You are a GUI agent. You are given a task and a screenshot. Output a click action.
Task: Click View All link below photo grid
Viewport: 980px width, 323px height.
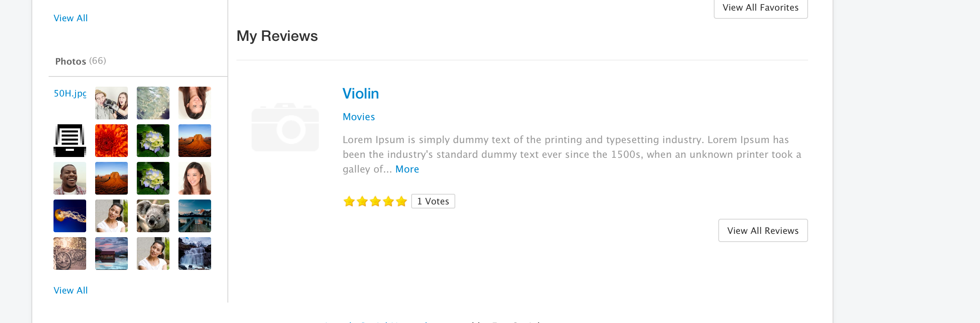[x=71, y=290]
